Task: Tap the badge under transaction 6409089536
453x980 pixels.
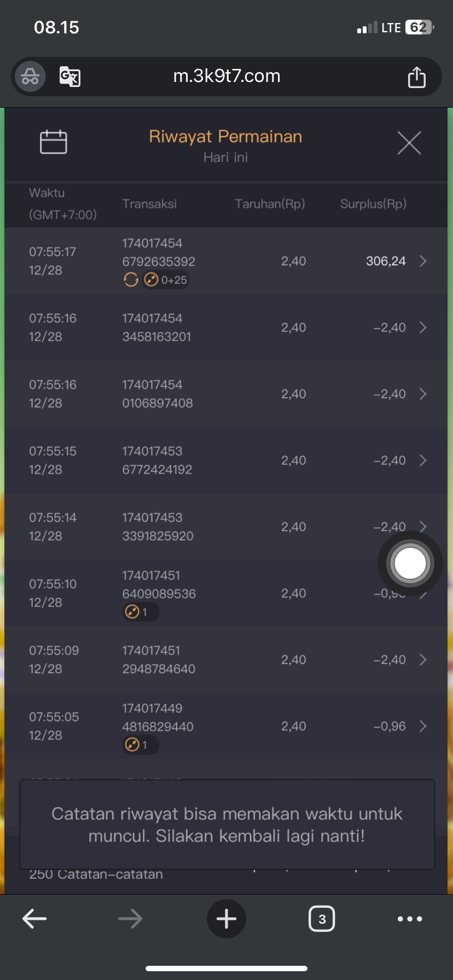Action: (140, 612)
